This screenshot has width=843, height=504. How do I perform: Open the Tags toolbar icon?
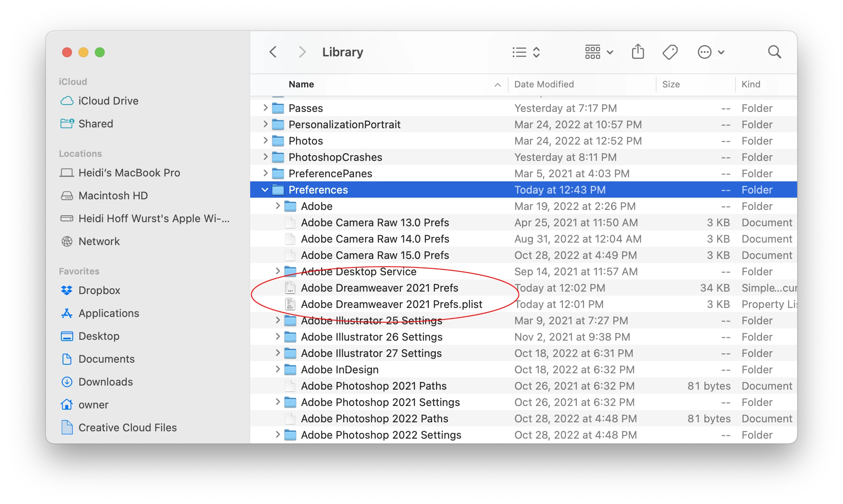tap(670, 52)
